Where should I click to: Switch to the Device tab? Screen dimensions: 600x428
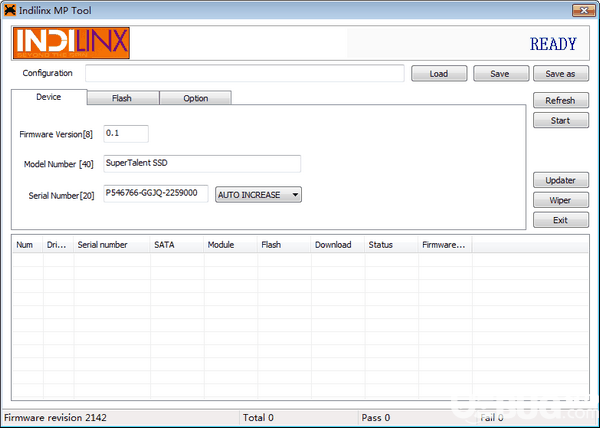coord(49,97)
